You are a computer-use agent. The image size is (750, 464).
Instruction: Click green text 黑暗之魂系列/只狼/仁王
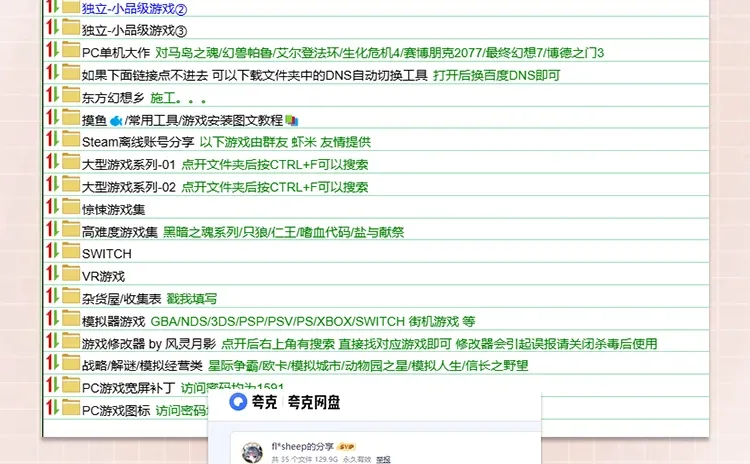pos(284,232)
